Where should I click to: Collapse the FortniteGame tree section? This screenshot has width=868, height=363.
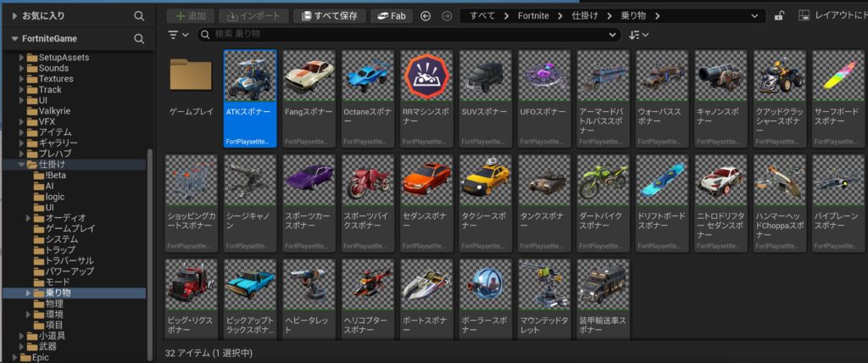tap(14, 39)
